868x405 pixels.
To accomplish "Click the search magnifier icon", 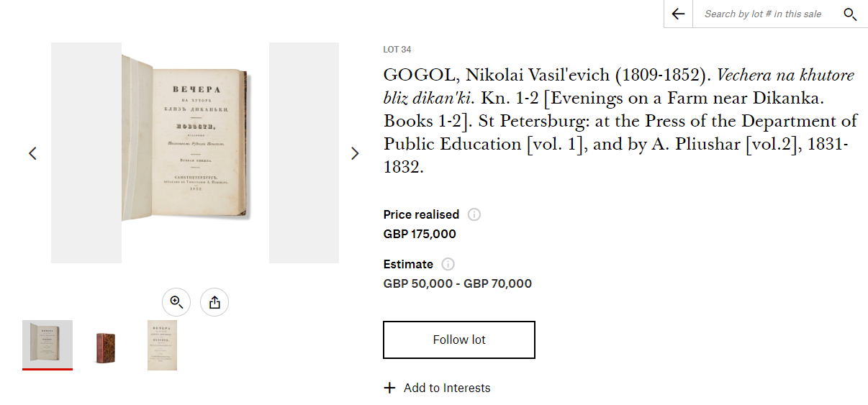I will 850,14.
